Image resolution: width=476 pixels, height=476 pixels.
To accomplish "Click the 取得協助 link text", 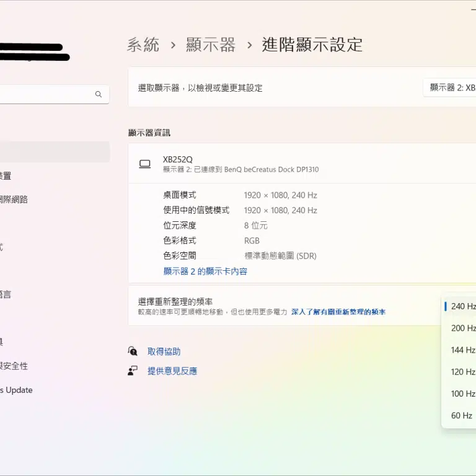I will point(164,351).
